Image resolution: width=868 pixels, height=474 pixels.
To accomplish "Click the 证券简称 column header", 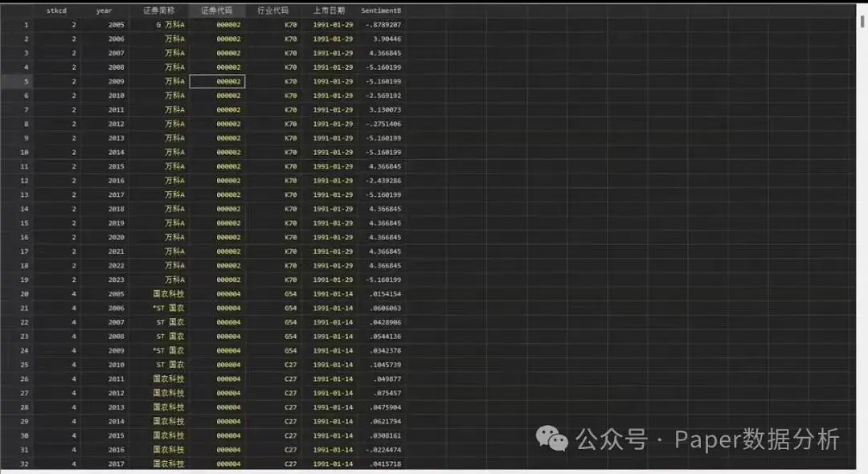I will point(159,10).
